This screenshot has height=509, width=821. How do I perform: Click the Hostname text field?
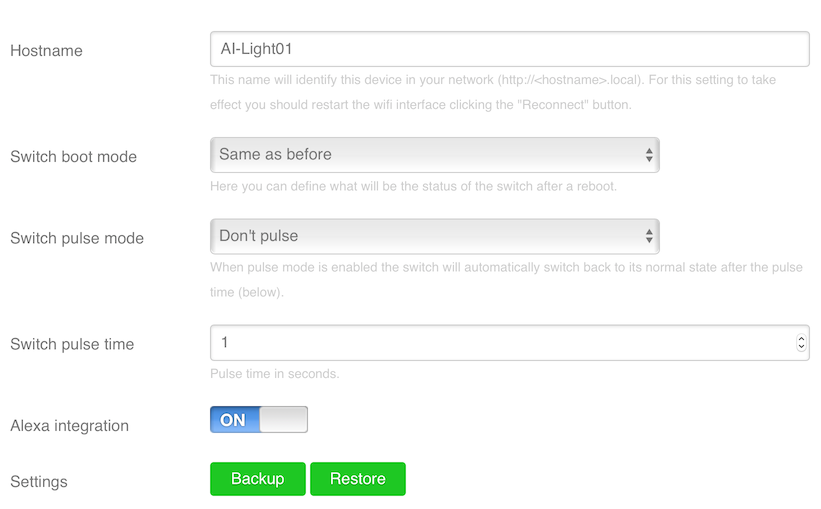(509, 49)
